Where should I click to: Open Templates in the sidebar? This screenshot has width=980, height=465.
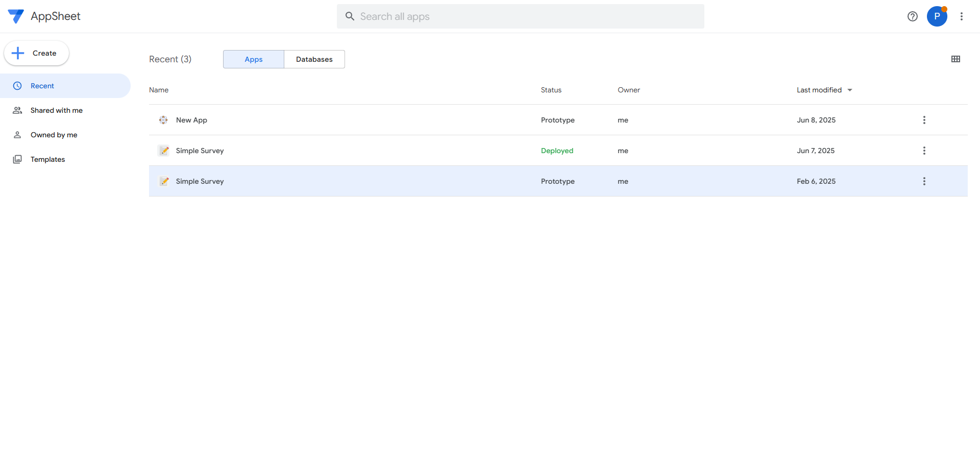[65, 159]
